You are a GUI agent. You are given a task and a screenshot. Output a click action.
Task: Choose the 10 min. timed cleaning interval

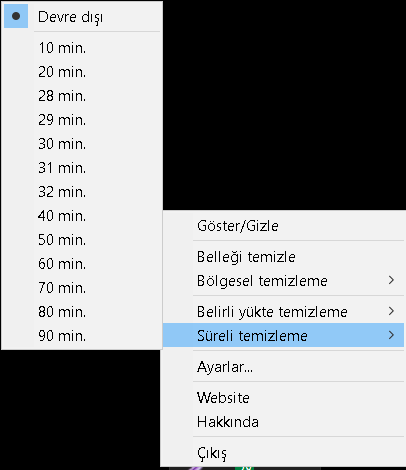82,48
